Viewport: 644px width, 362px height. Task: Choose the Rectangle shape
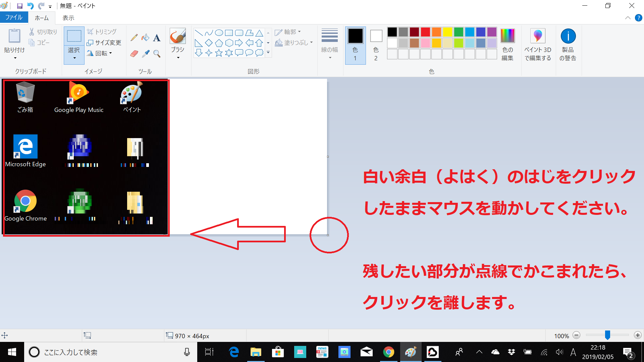229,33
